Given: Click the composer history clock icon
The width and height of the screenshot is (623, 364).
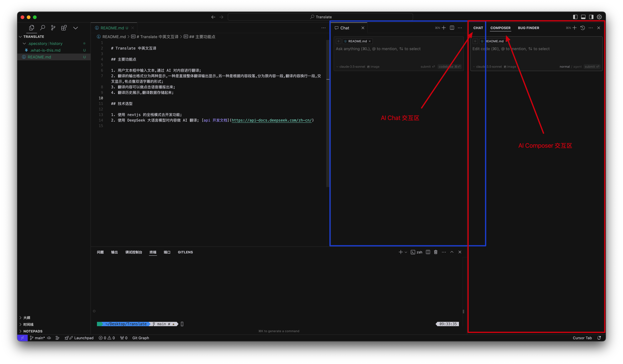Looking at the screenshot, I should click(x=583, y=28).
